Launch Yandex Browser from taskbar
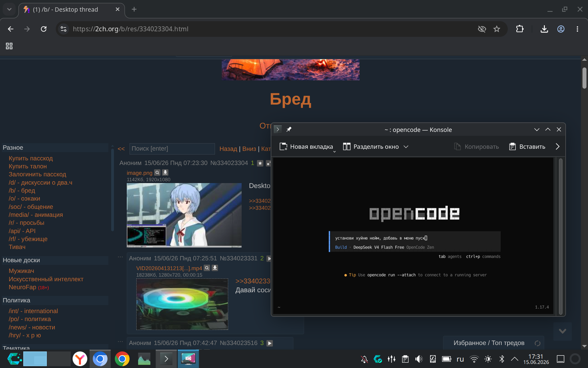The height and width of the screenshot is (368, 588). (80, 359)
